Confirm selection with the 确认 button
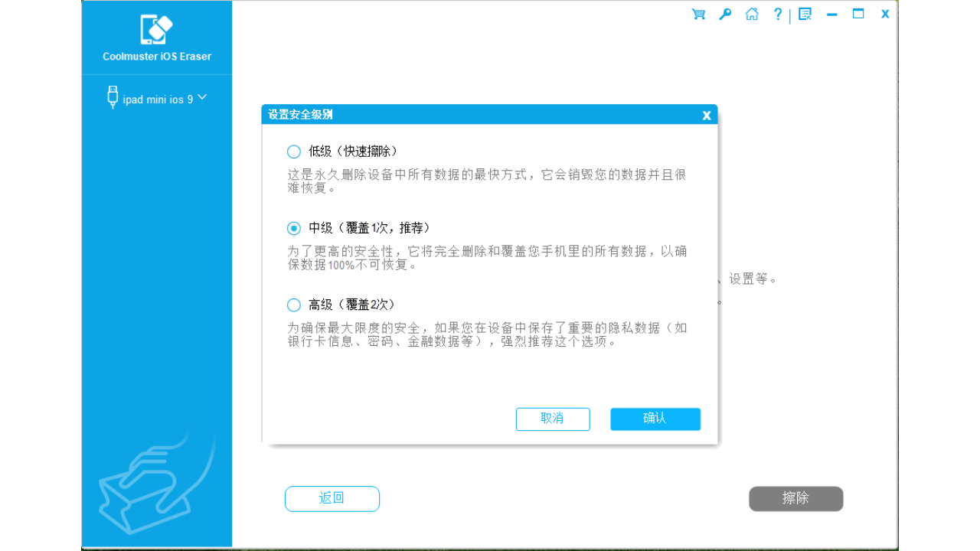The width and height of the screenshot is (980, 551). pyautogui.click(x=655, y=419)
